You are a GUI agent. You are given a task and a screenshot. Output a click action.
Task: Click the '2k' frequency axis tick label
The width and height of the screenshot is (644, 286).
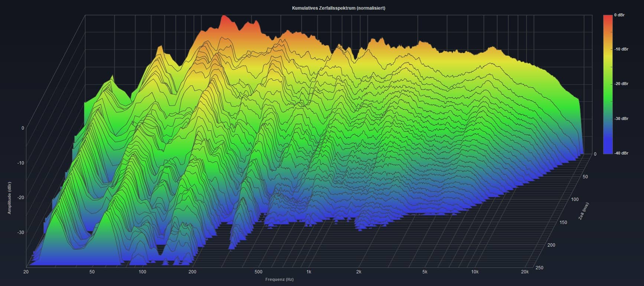point(359,272)
